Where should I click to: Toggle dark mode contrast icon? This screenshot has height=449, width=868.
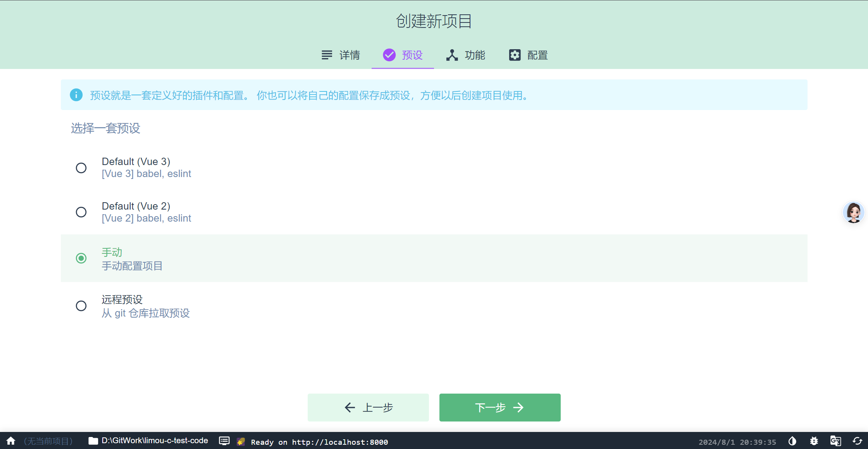pyautogui.click(x=792, y=441)
